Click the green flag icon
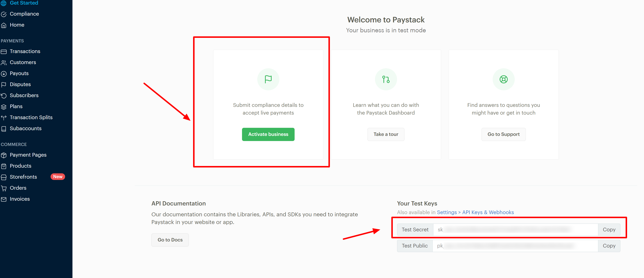The height and width of the screenshot is (278, 644). 268,79
